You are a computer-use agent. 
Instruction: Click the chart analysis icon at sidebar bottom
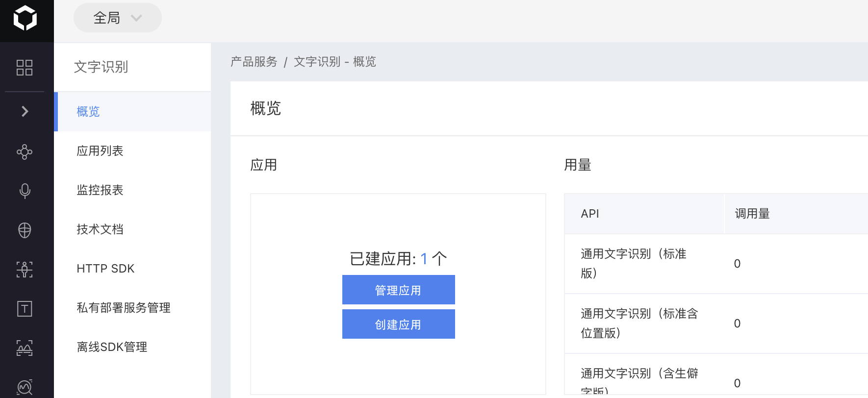point(25,387)
